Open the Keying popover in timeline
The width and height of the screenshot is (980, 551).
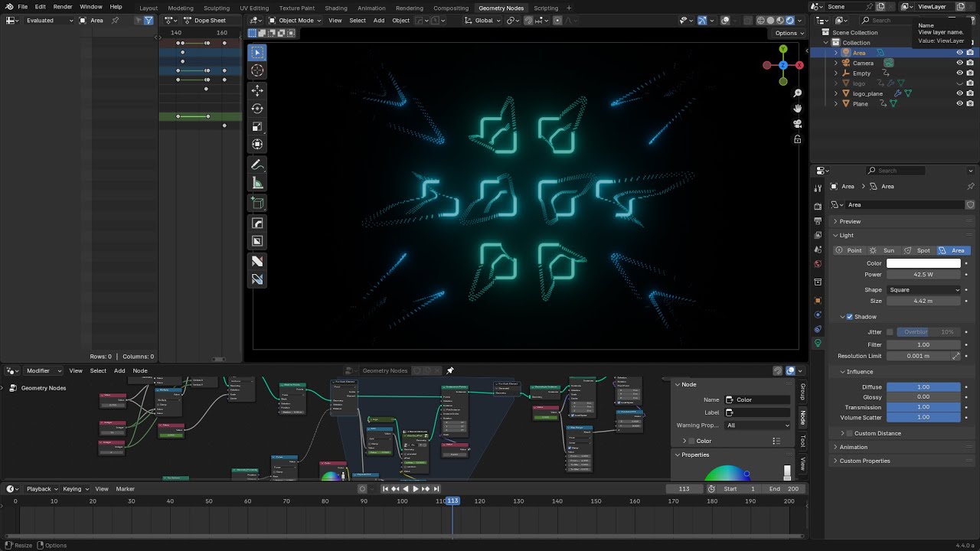coord(75,489)
